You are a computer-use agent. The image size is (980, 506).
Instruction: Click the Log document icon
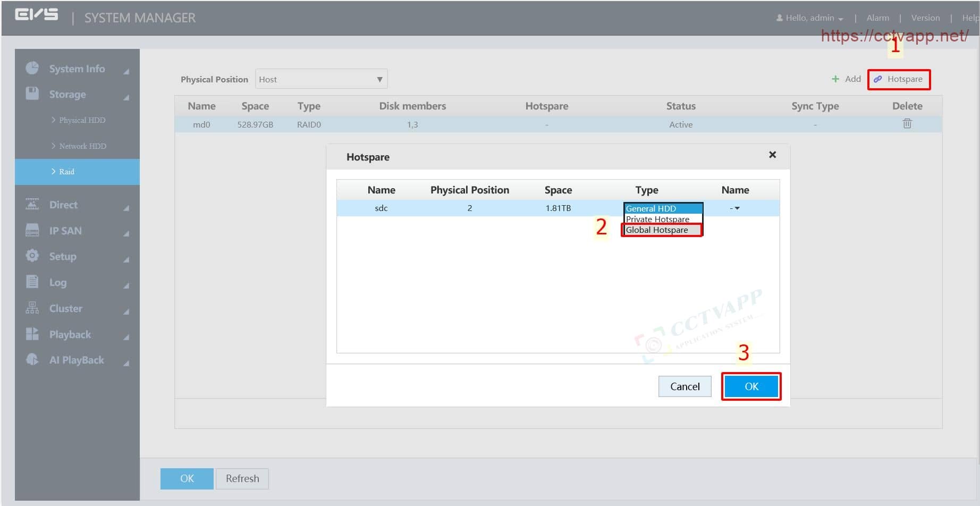pos(32,282)
